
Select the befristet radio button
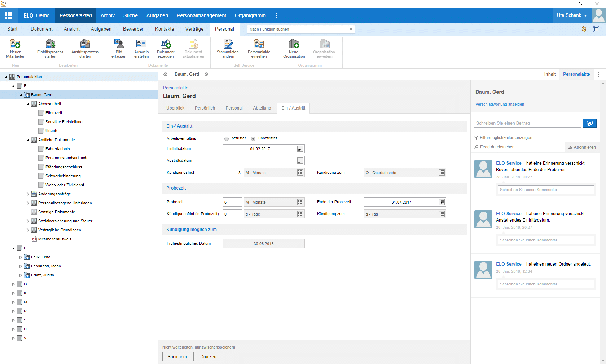coord(227,139)
